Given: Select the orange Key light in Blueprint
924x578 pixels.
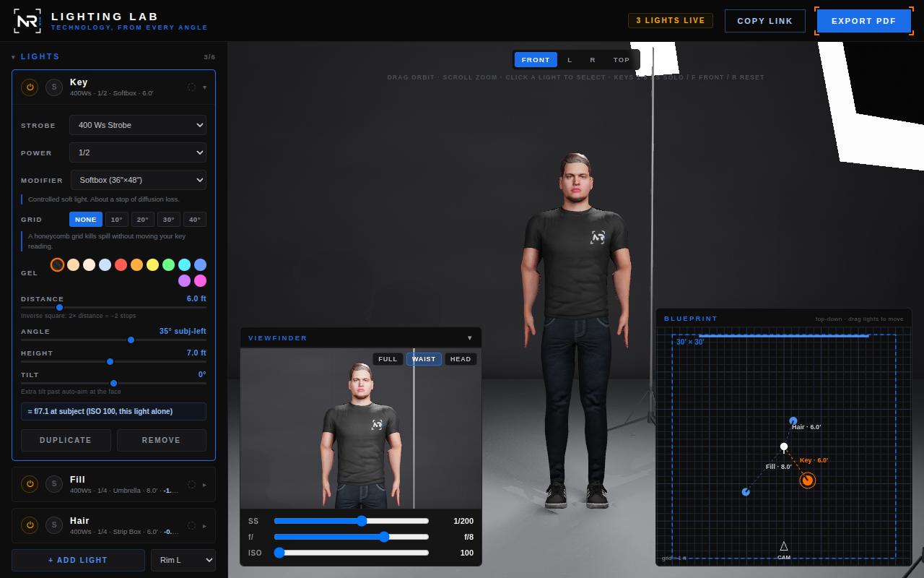Looking at the screenshot, I should coord(808,480).
